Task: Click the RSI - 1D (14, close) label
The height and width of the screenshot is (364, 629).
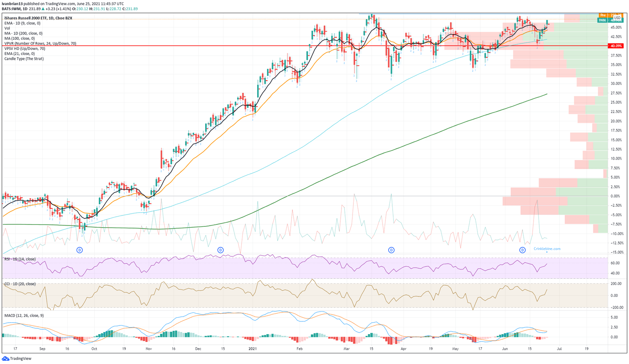Action: 20,259
